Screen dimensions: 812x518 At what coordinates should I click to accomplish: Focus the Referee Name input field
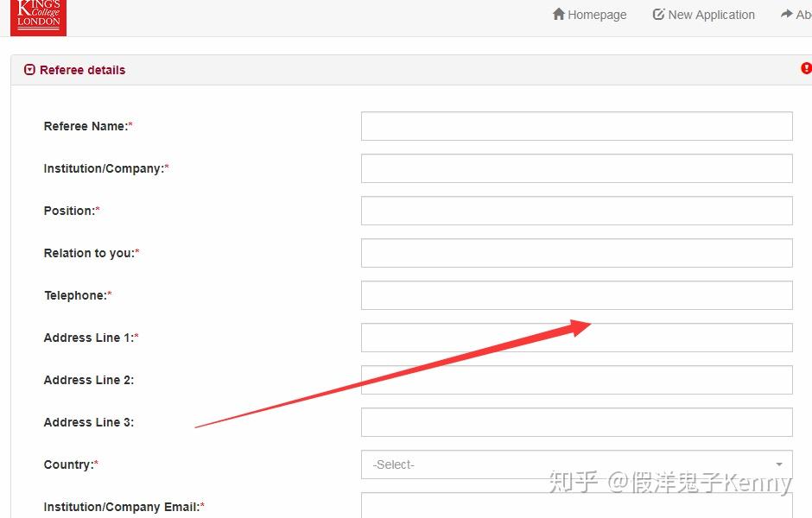[x=576, y=126]
